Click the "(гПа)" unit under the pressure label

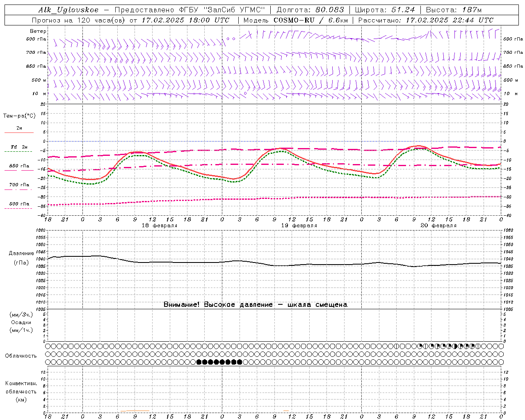[x=21, y=262]
